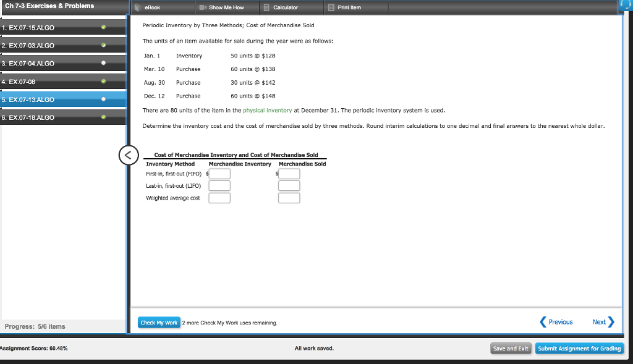
Task: Select exercise 5. EX.07-13.ALGO
Action: click(64, 99)
